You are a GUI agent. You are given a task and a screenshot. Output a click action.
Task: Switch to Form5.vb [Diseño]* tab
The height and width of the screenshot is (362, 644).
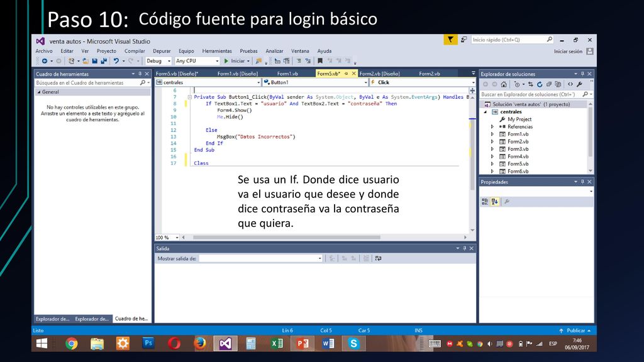point(177,74)
